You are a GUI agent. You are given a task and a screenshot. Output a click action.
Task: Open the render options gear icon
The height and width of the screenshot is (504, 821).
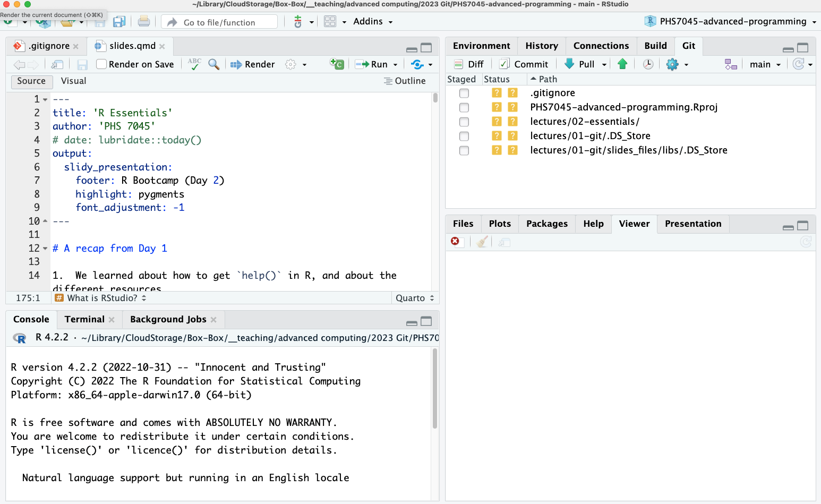(290, 64)
